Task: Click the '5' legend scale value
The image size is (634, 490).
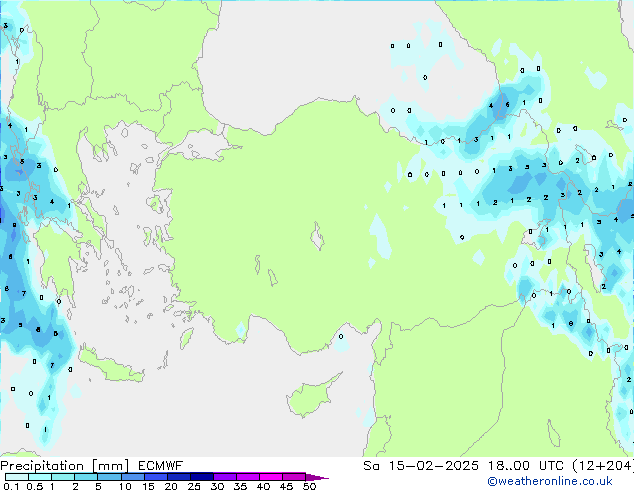Action: coord(98,486)
